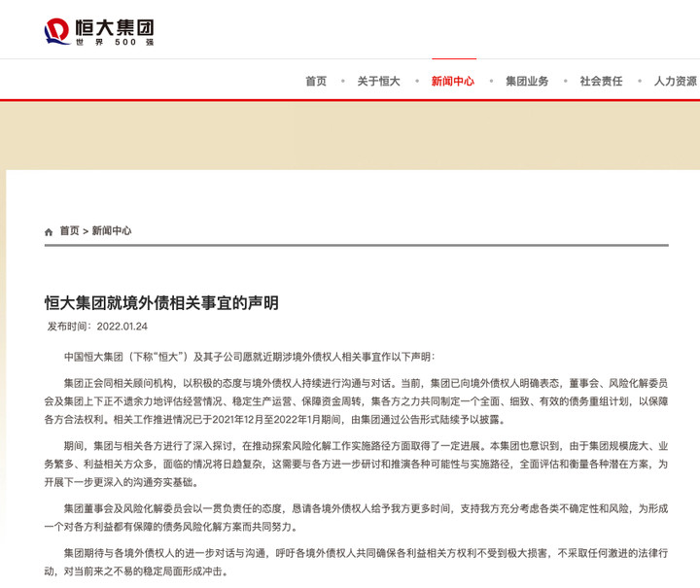Follow the 新闻中心 breadcrumb link
Viewport: 700px width, 588px height.
[112, 230]
